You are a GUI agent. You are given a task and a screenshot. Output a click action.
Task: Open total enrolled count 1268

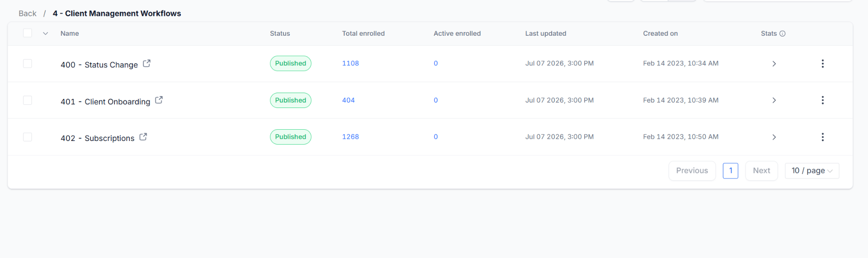(x=350, y=137)
